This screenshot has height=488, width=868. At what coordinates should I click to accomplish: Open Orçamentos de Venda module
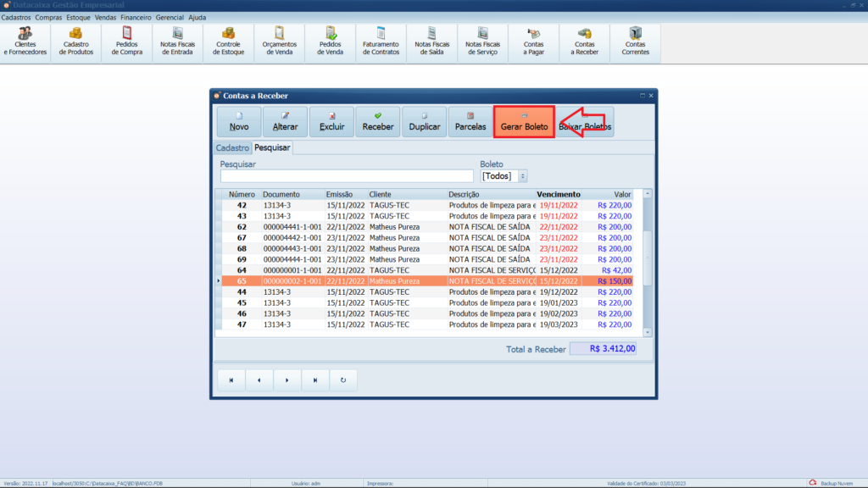pos(280,42)
